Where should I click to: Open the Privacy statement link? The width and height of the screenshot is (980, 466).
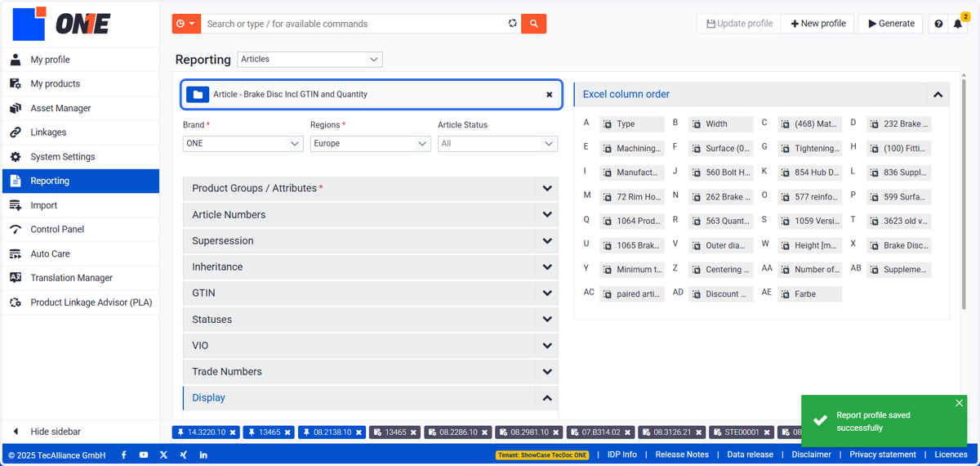pos(883,455)
